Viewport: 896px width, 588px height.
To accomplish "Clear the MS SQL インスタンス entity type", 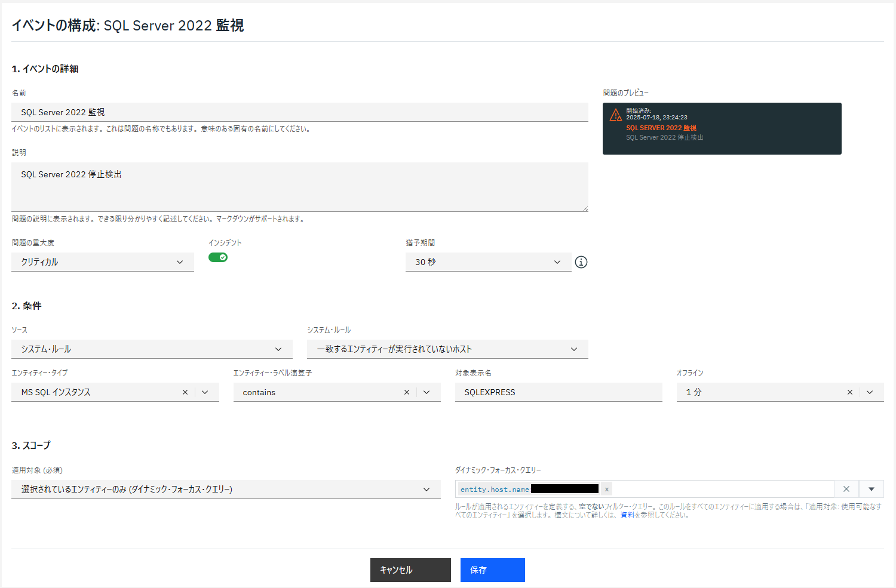I will pos(185,392).
